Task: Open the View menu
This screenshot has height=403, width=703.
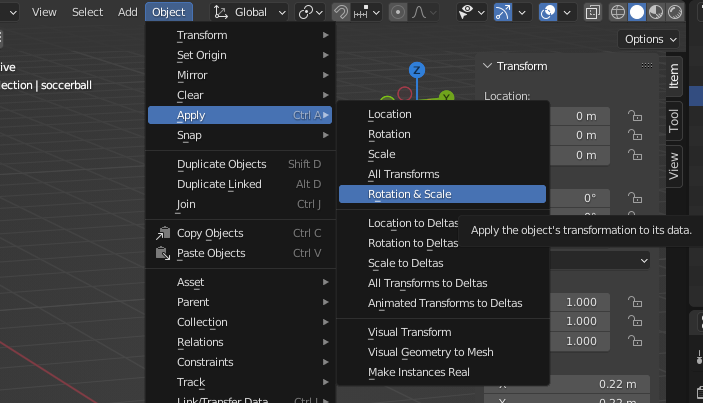Action: click(44, 12)
